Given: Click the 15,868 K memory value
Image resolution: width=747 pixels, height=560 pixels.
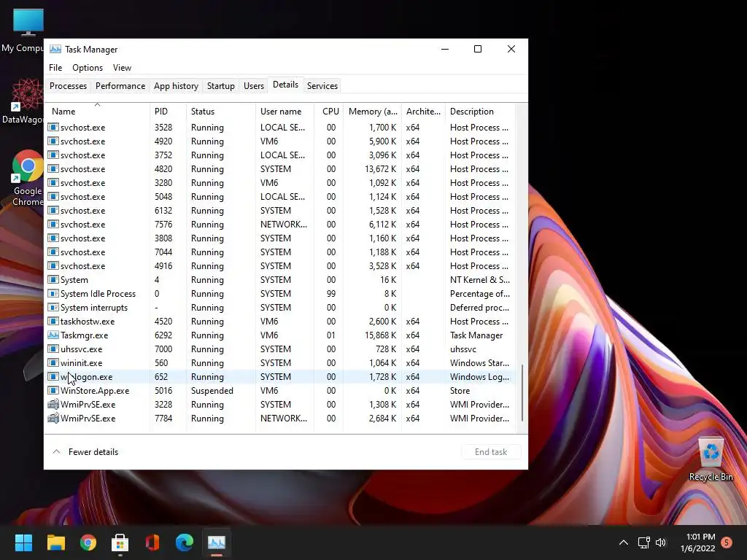Looking at the screenshot, I should coord(381,335).
